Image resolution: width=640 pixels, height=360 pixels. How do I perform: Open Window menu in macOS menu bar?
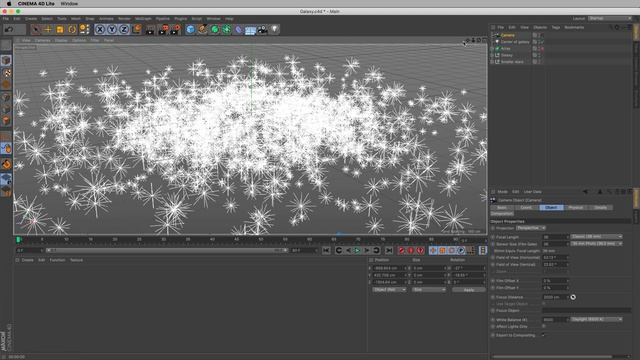click(69, 4)
